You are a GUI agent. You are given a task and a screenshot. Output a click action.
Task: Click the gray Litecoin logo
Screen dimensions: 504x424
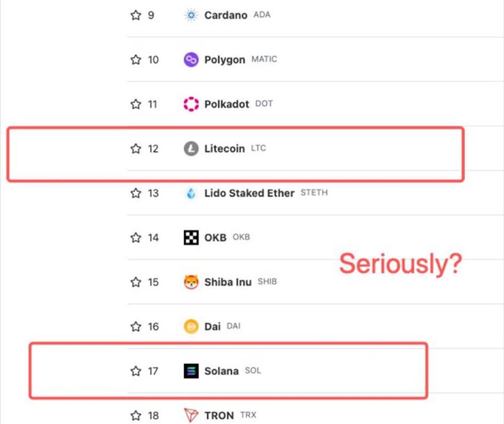pos(191,149)
